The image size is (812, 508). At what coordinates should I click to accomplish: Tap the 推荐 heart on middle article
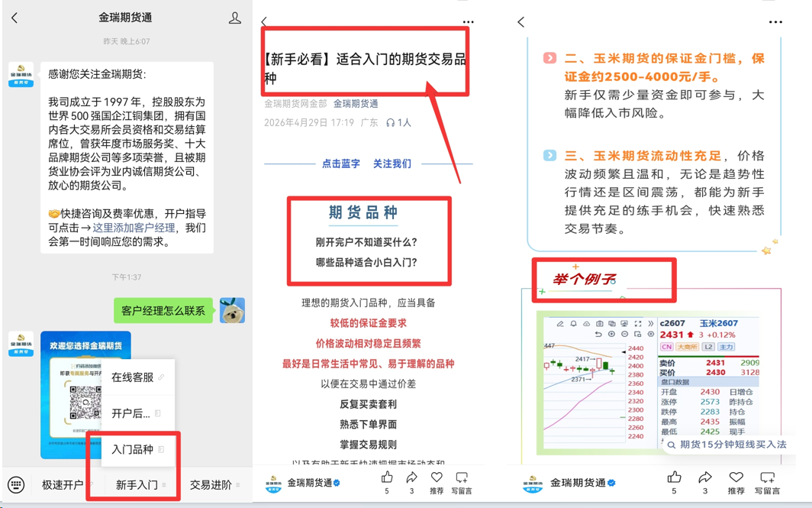437,477
